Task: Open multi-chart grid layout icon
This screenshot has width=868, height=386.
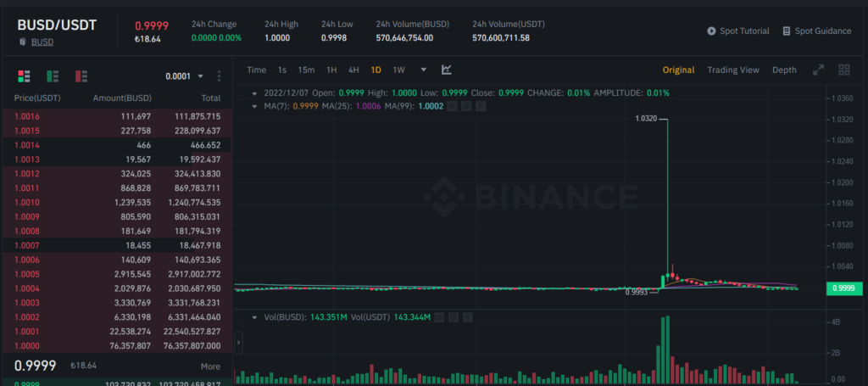Action: click(x=844, y=70)
